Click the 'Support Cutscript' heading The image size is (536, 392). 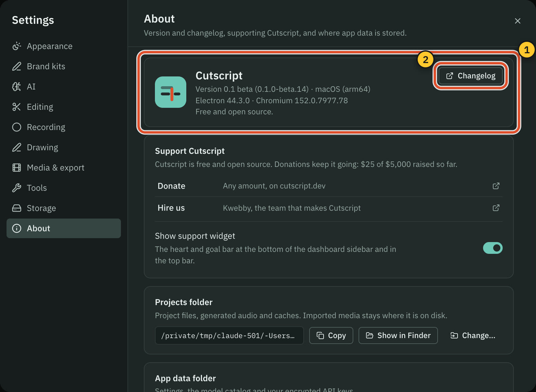(190, 151)
